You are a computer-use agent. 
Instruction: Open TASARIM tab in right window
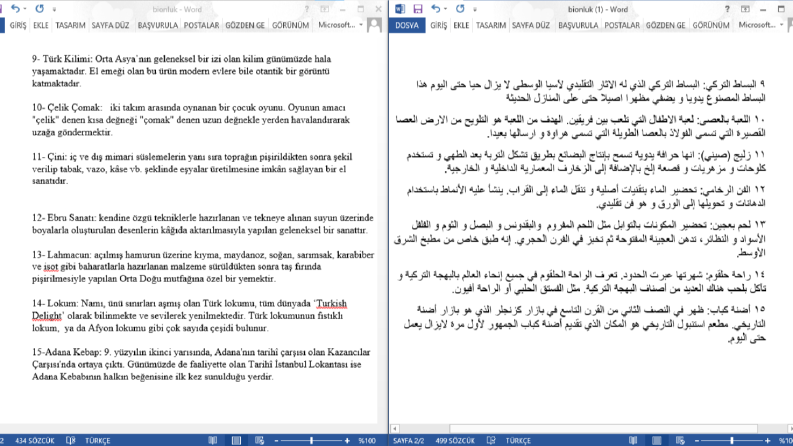pos(491,25)
